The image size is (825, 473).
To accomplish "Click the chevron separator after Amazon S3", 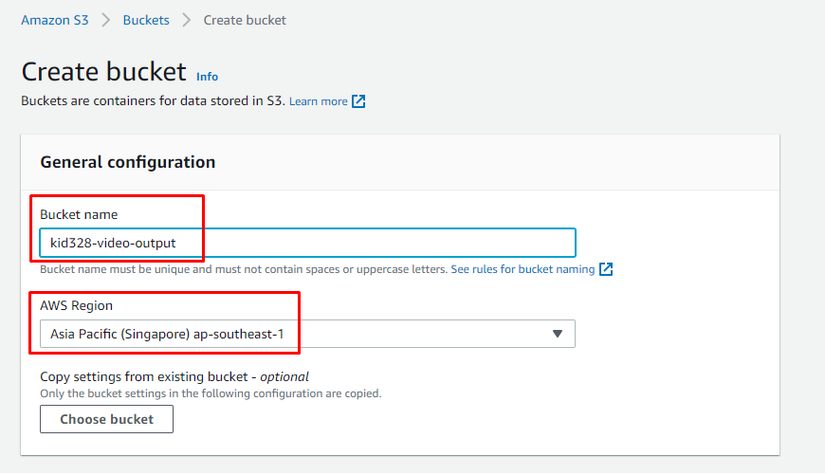I will click(x=105, y=20).
